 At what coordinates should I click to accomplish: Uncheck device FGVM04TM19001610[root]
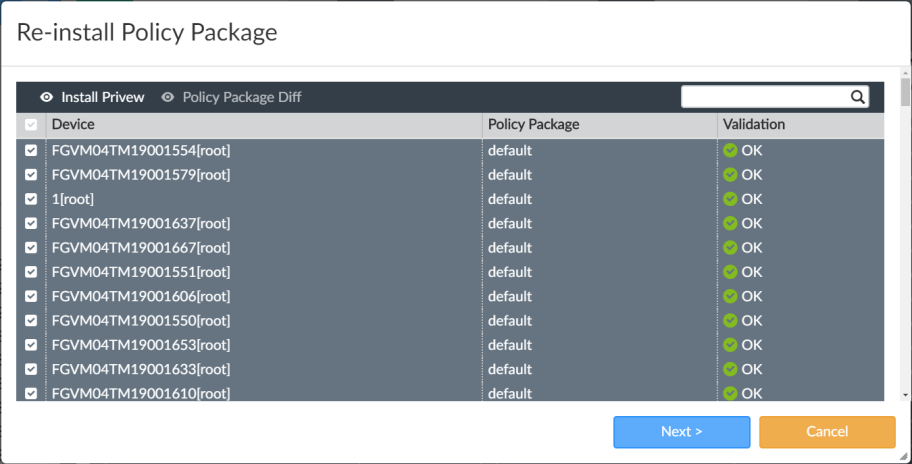[31, 394]
